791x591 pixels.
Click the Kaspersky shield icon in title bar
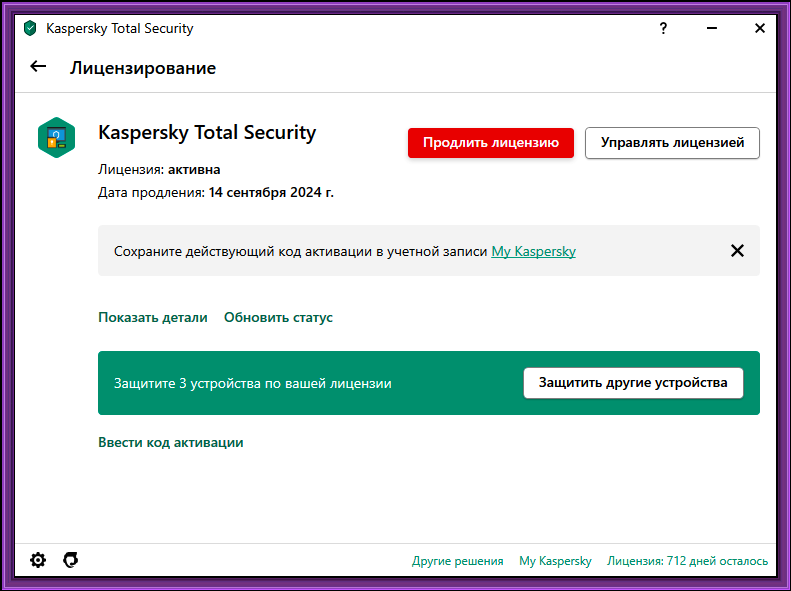[30, 28]
